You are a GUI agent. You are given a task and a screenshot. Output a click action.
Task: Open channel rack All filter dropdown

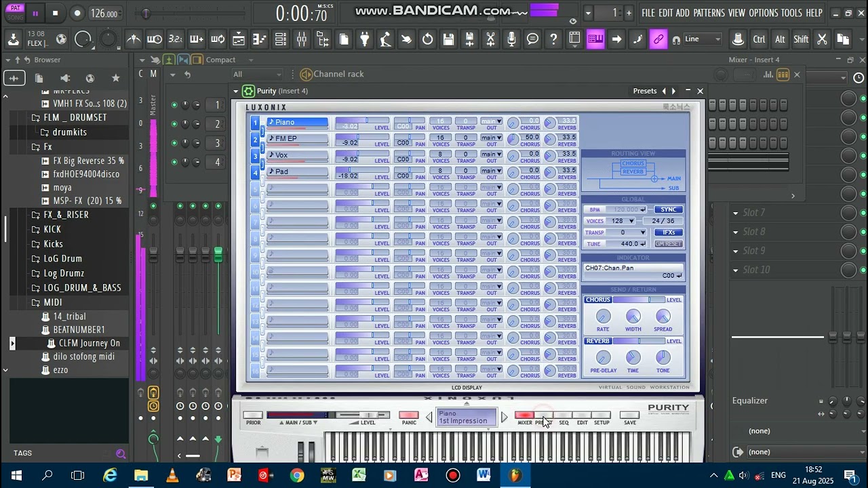click(258, 75)
